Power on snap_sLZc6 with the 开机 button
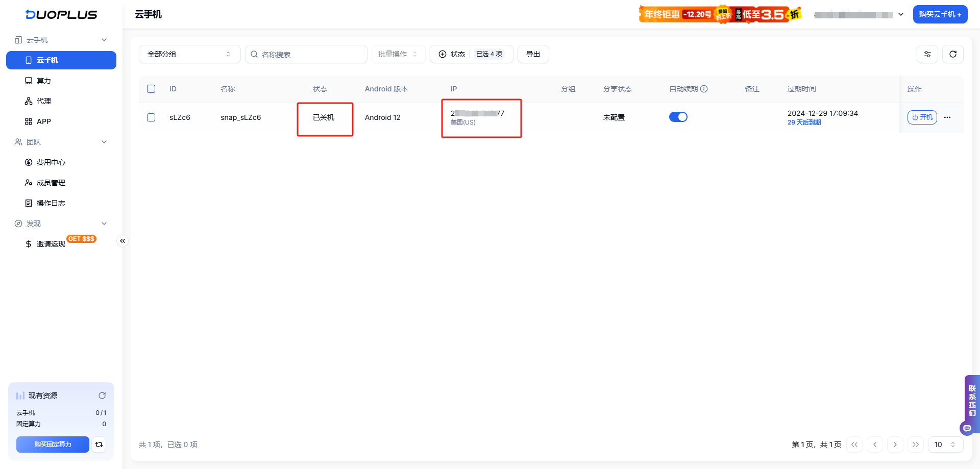This screenshot has width=980, height=469. coord(922,117)
